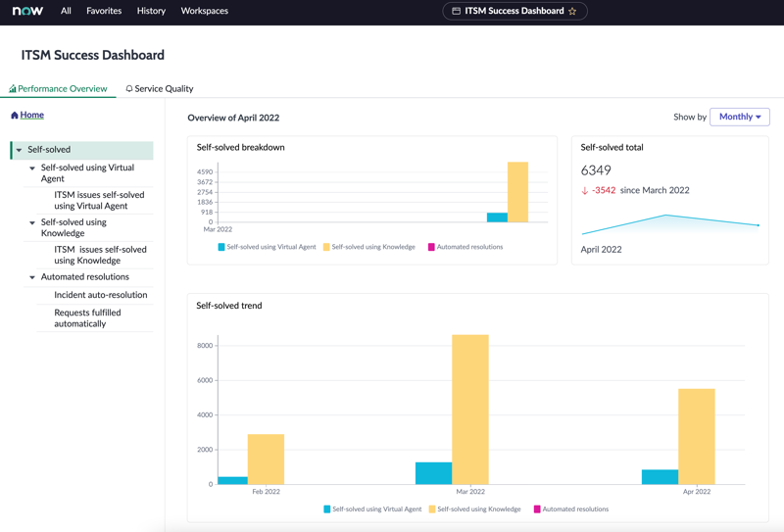Open ITSM Success Dashboard title pill

pyautogui.click(x=515, y=11)
